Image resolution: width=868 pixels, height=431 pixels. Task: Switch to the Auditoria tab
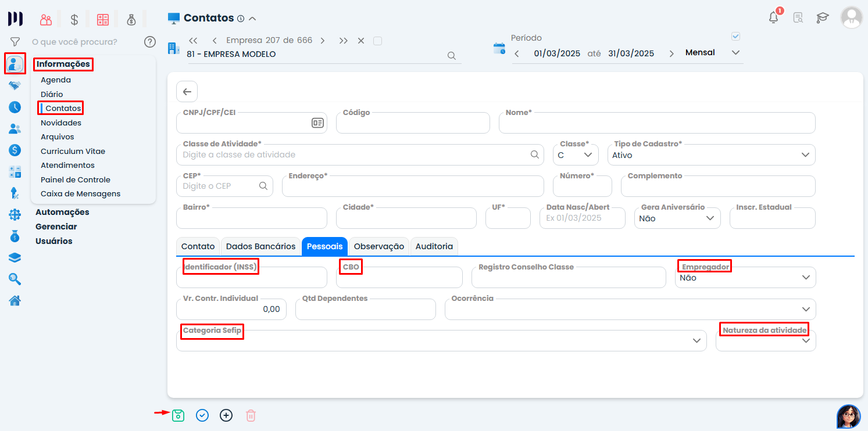[x=434, y=246]
